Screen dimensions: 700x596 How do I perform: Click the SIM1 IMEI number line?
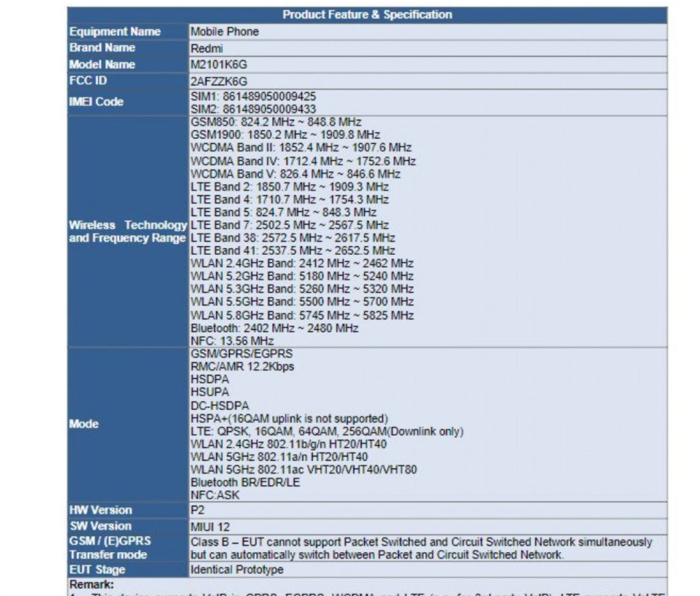point(253,96)
